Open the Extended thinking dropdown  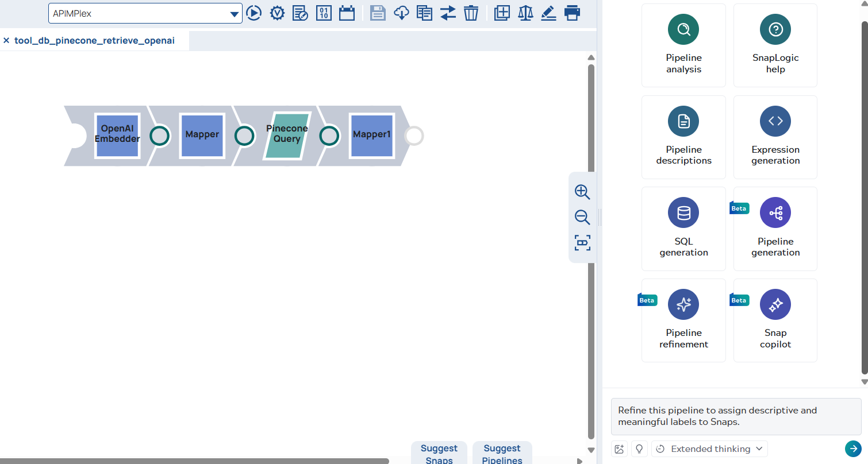(709, 448)
